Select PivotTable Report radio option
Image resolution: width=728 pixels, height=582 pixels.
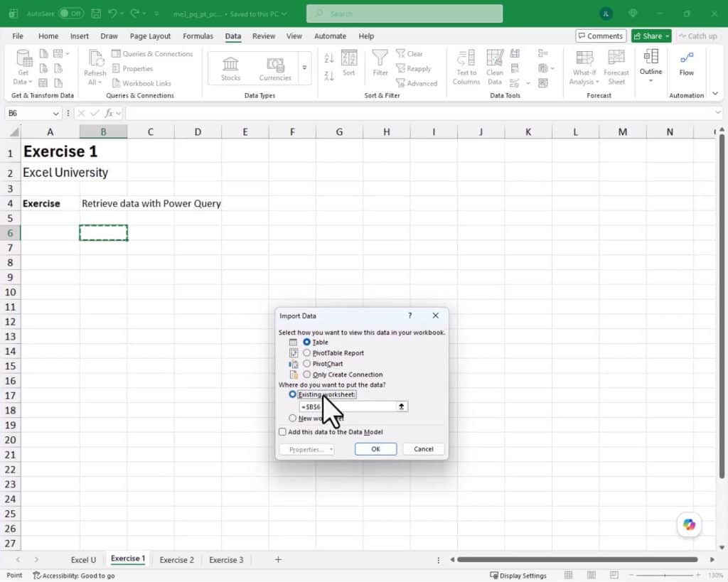[x=307, y=352]
